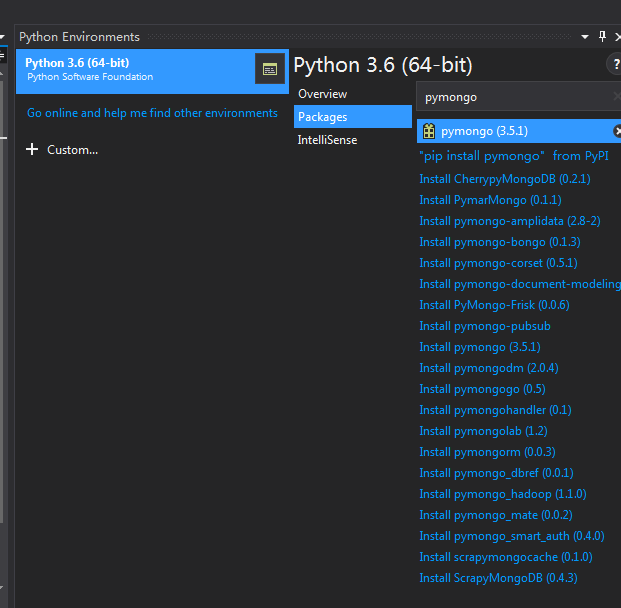Select the Packages tab

[x=322, y=117]
